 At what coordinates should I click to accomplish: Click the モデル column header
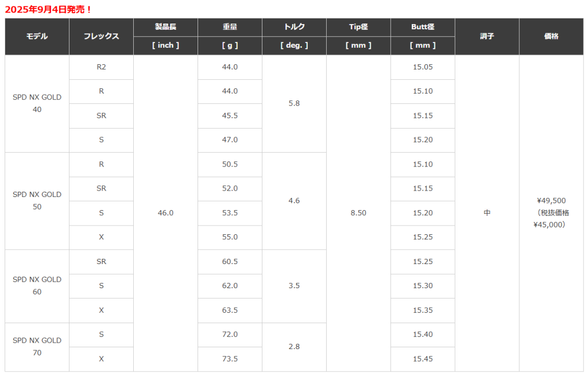(x=37, y=36)
